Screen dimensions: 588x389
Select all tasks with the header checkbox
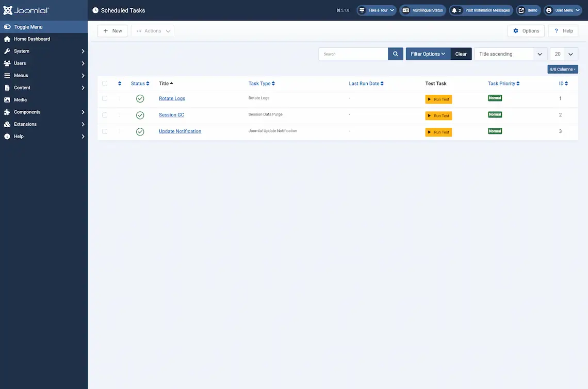click(105, 83)
